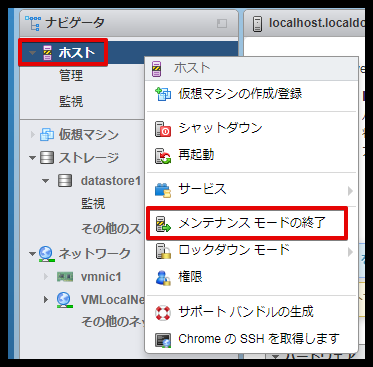
Task: Collapse the ネットワーク tree node arrow
Action: (x=32, y=254)
